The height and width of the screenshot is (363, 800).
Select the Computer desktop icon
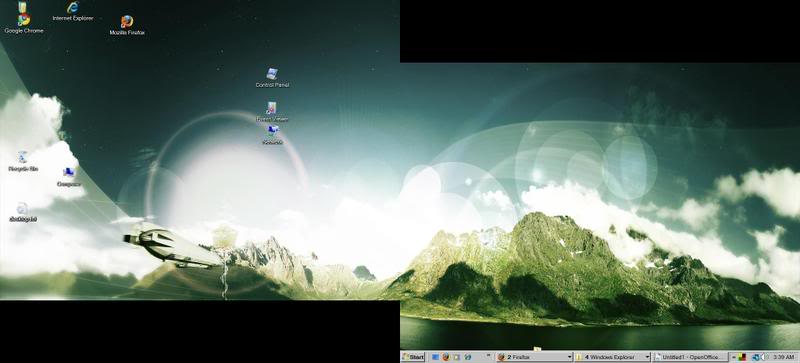pyautogui.click(x=68, y=177)
